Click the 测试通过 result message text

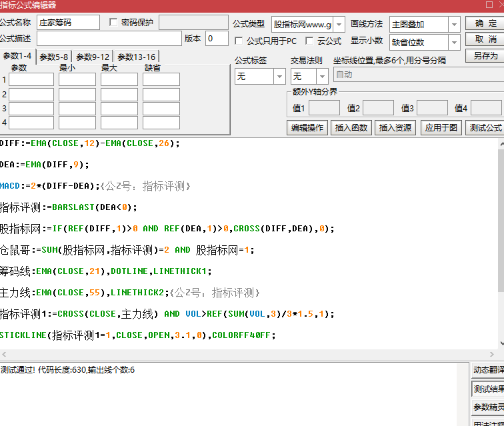(67, 370)
